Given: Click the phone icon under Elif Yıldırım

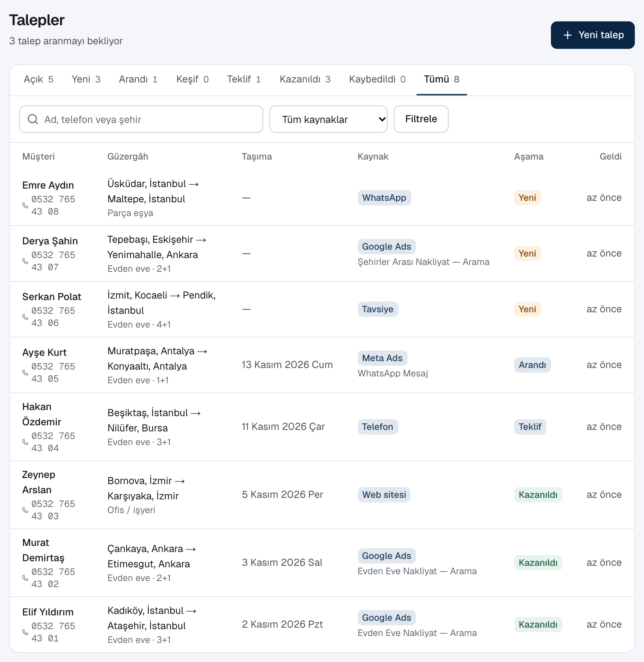Looking at the screenshot, I should (x=25, y=632).
